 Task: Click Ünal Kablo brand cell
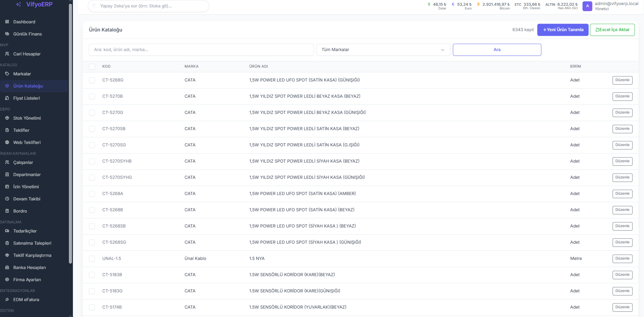click(195, 259)
